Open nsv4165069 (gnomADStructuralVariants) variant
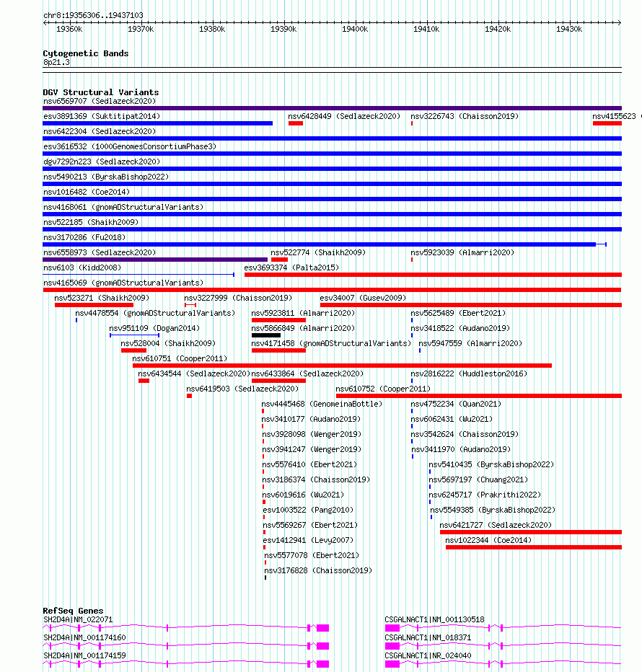Screen dimensions: 642x672 tap(123, 283)
